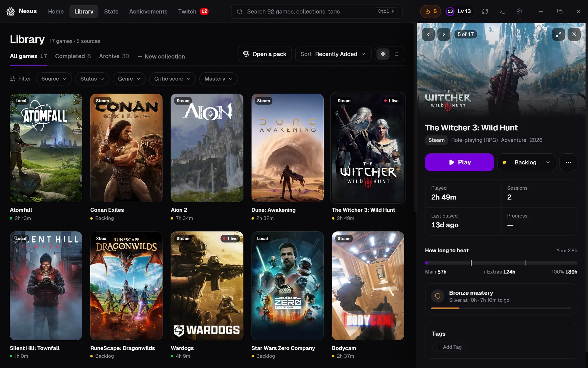The width and height of the screenshot is (588, 368).
Task: Open the Achievements tab
Action: tap(148, 11)
